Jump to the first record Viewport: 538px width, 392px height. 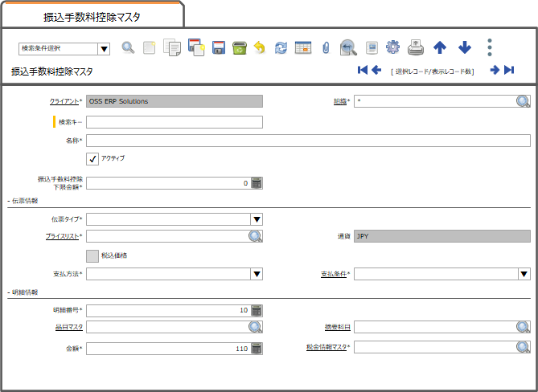tap(363, 70)
